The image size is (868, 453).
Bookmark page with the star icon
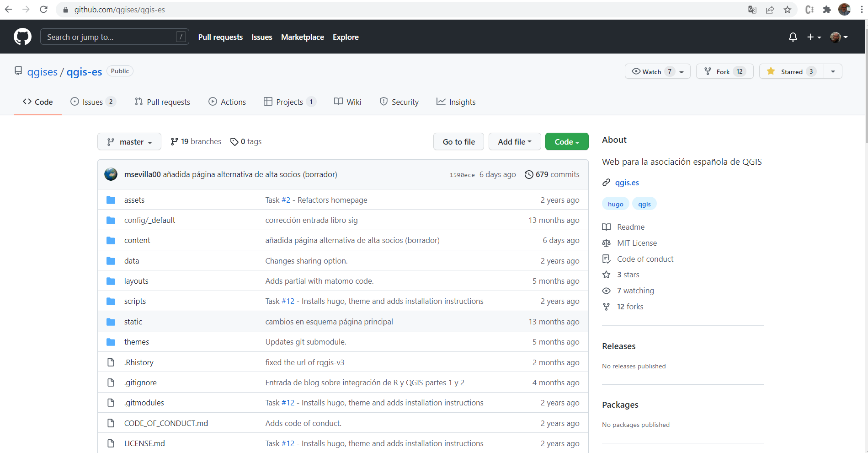787,10
